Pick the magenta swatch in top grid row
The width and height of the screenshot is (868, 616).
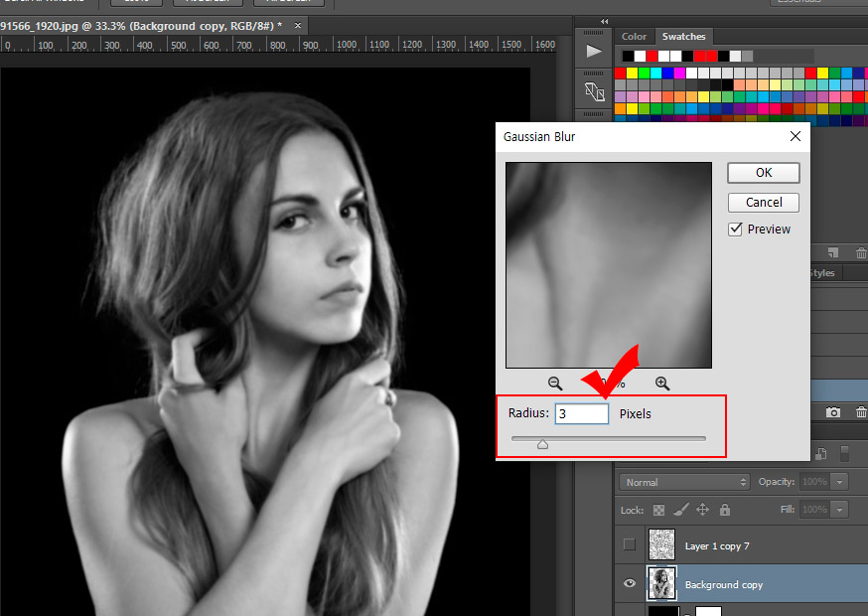point(679,74)
